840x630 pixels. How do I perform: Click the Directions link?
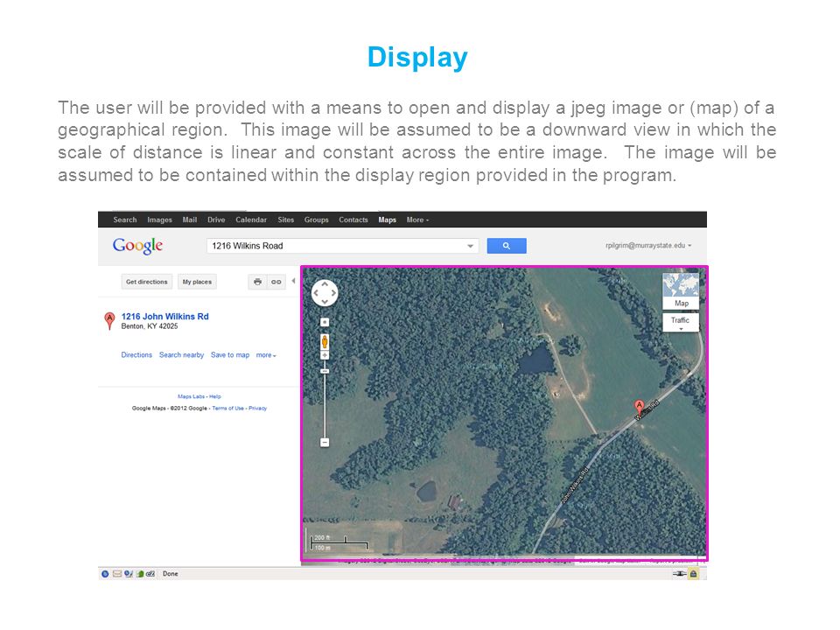tap(136, 354)
